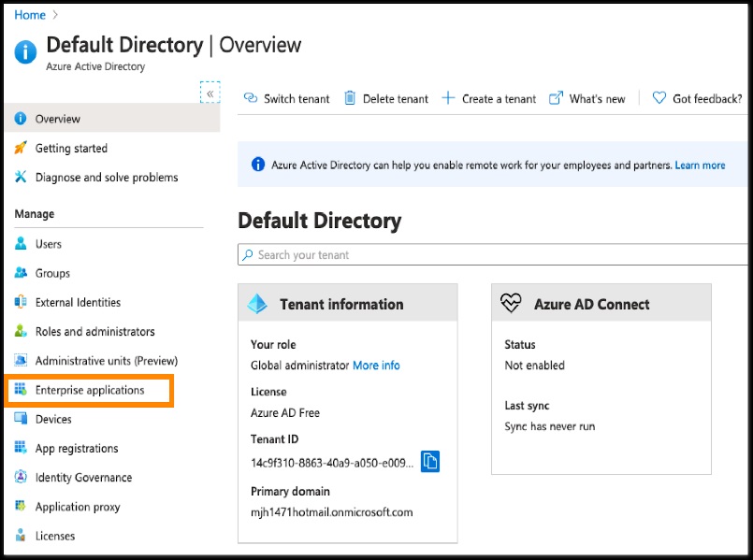This screenshot has height=560, width=753.
Task: Click the info icon in the banner
Action: tap(258, 165)
